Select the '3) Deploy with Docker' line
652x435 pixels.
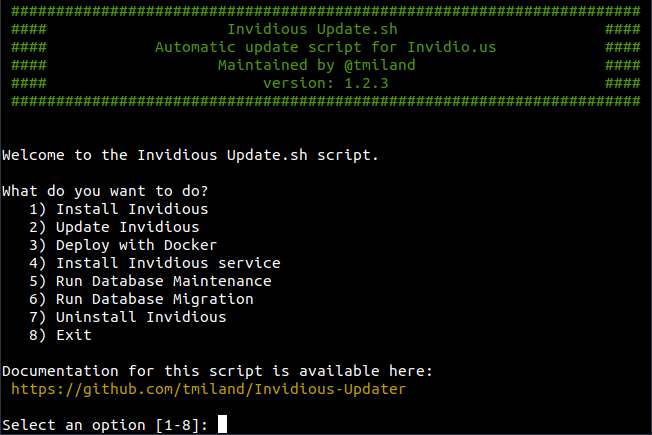[123, 245]
